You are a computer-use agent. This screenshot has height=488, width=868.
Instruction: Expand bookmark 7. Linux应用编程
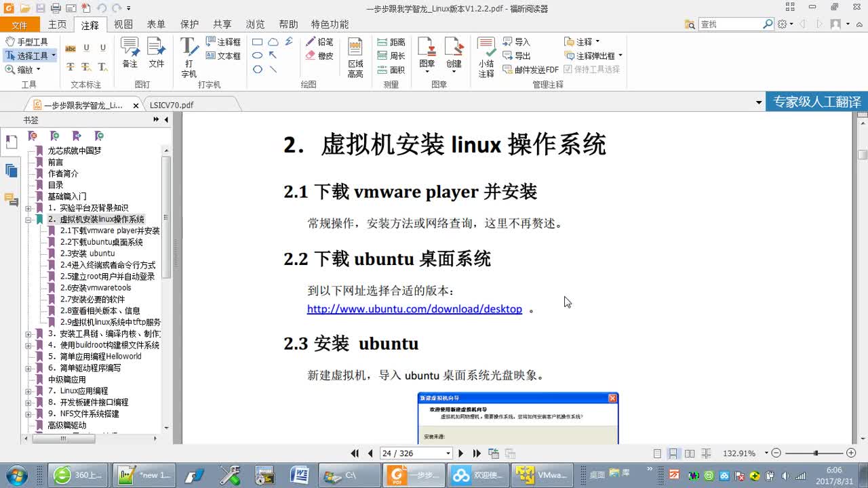click(28, 391)
